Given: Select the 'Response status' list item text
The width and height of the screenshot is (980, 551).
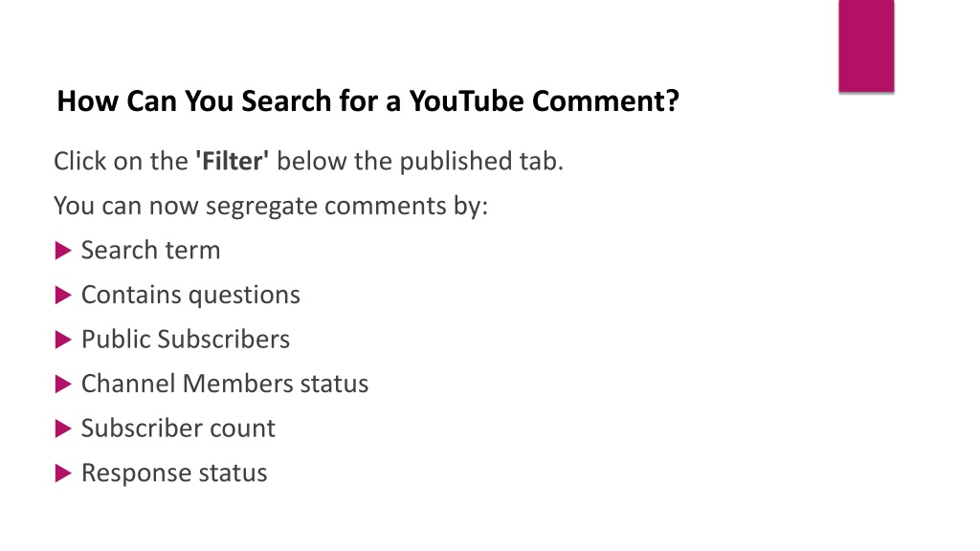Looking at the screenshot, I should point(174,473).
